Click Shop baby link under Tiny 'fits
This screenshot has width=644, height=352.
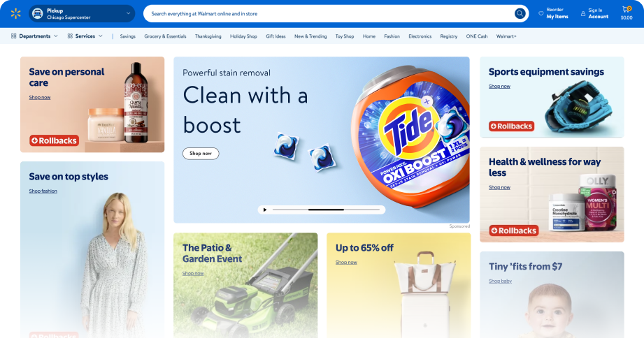coord(500,281)
